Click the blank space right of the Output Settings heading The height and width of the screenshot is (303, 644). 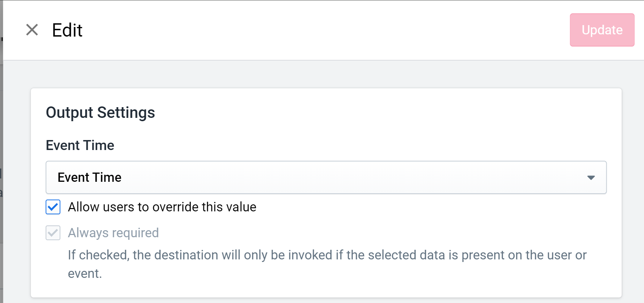click(384, 112)
